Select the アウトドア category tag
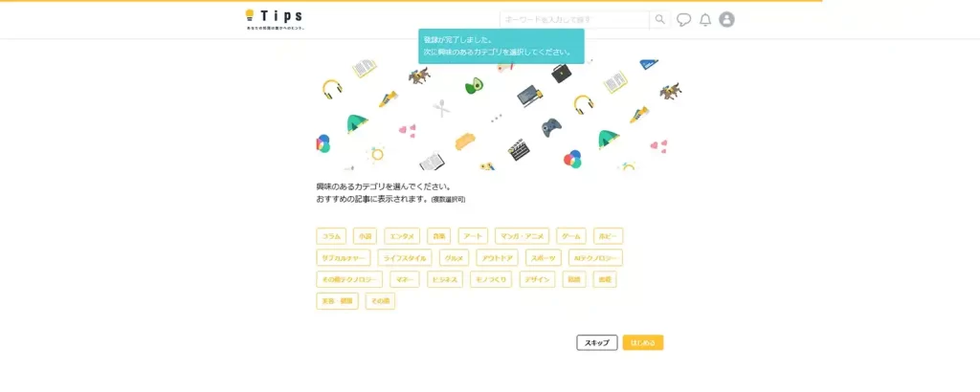This screenshot has width=980, height=392. (x=497, y=258)
